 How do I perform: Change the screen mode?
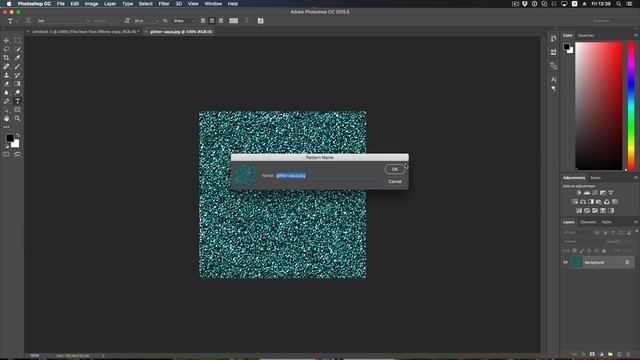tap(17, 155)
